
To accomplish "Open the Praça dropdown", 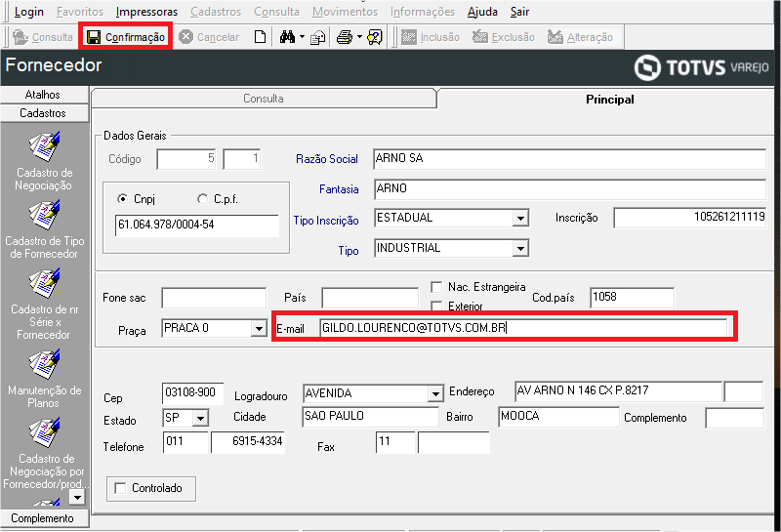I will coord(259,329).
